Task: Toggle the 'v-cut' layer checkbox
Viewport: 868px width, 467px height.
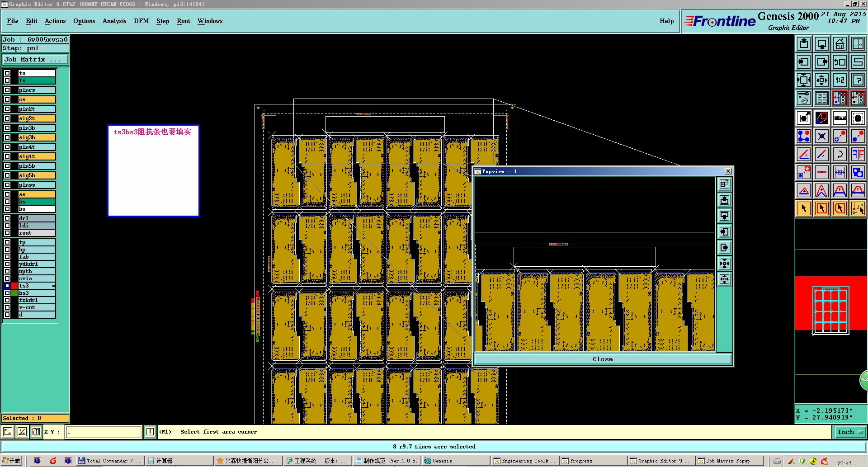Action: click(x=7, y=307)
